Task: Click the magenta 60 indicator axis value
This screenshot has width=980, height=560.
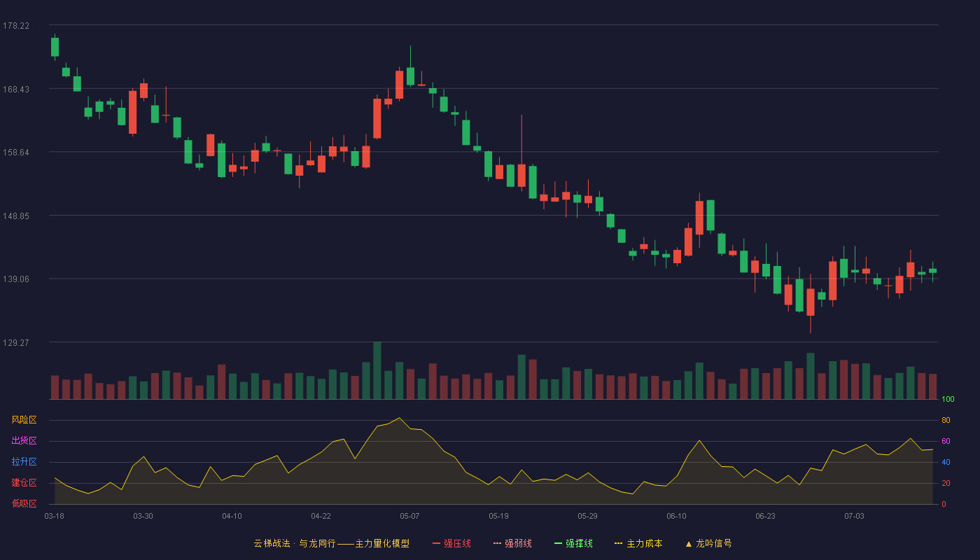Action: point(946,441)
